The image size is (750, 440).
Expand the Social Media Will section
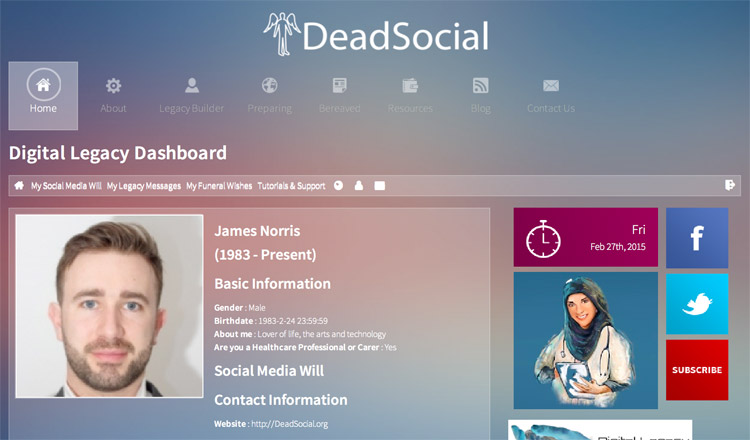coord(269,371)
